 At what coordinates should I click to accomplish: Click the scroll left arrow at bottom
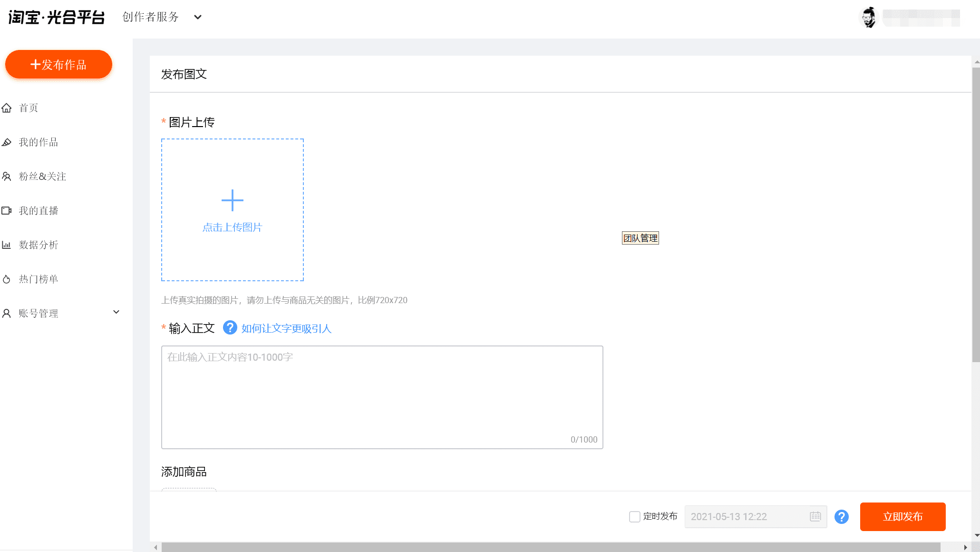[x=155, y=547]
